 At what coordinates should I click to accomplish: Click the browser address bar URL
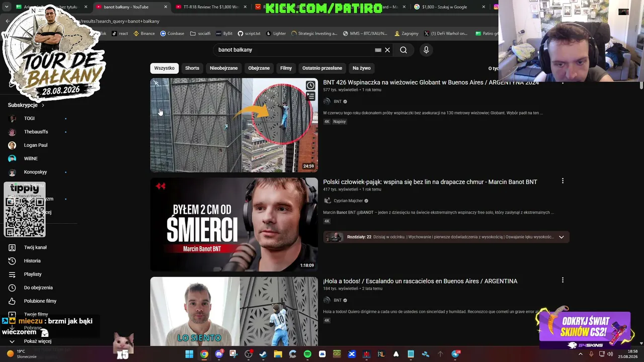tap(121, 21)
